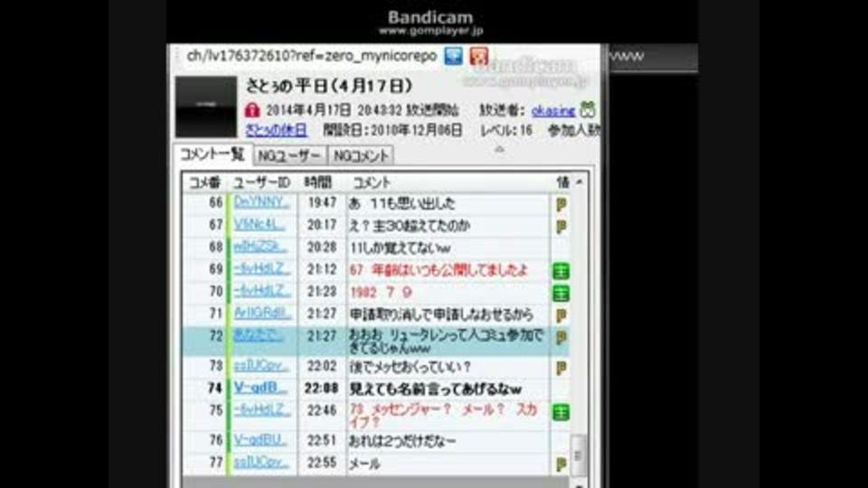This screenshot has height=488, width=868.
Task: Click the green broadcaster icon on comment 69
Action: click(x=561, y=271)
